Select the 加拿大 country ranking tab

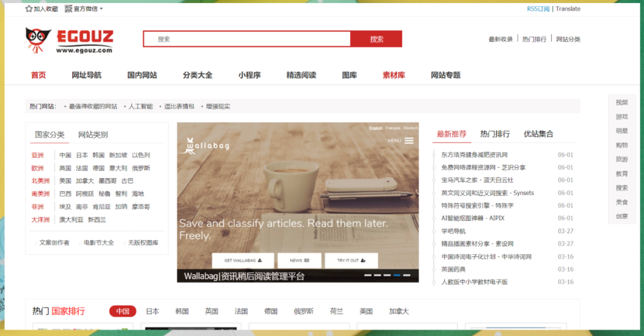tap(399, 312)
